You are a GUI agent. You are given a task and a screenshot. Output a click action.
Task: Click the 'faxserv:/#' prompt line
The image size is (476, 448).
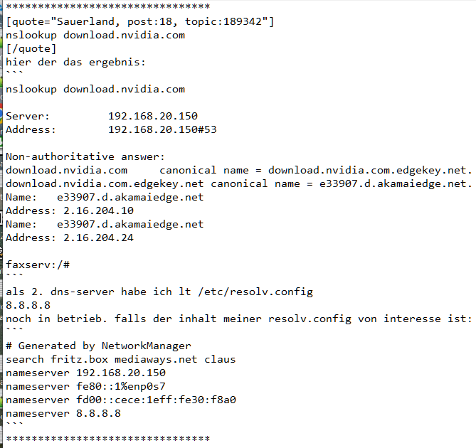click(37, 265)
